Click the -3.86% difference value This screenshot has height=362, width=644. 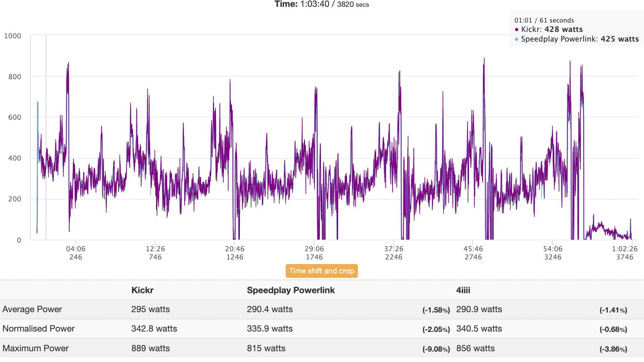pos(614,349)
